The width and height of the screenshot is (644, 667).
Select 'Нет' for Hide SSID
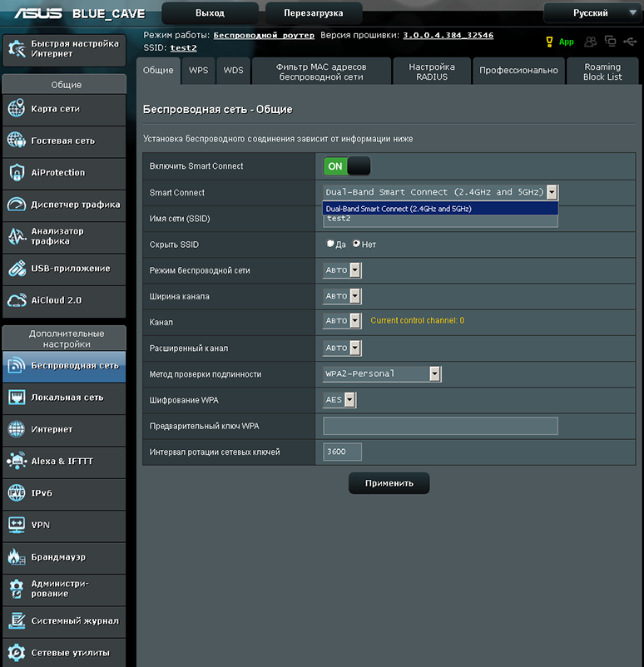pyautogui.click(x=356, y=244)
